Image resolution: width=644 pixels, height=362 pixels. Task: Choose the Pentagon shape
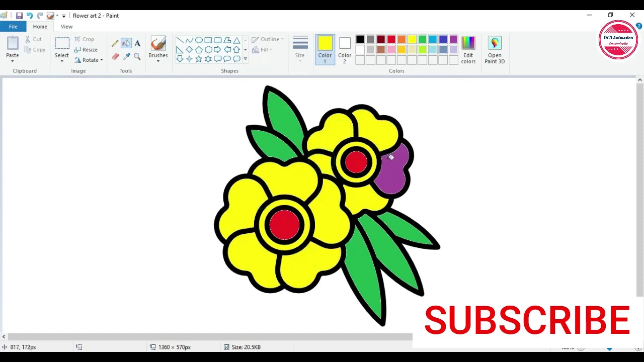199,50
